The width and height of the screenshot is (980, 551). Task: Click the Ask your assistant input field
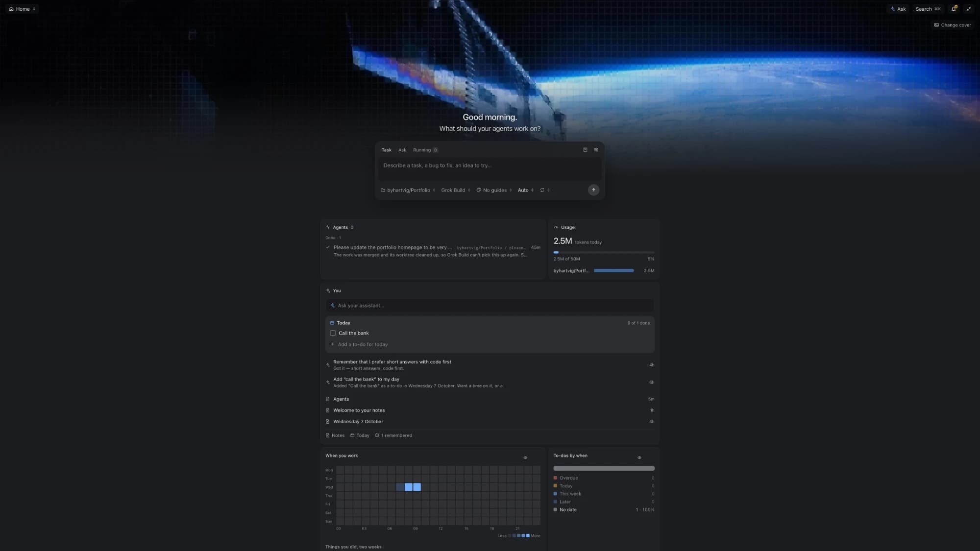[x=490, y=306]
